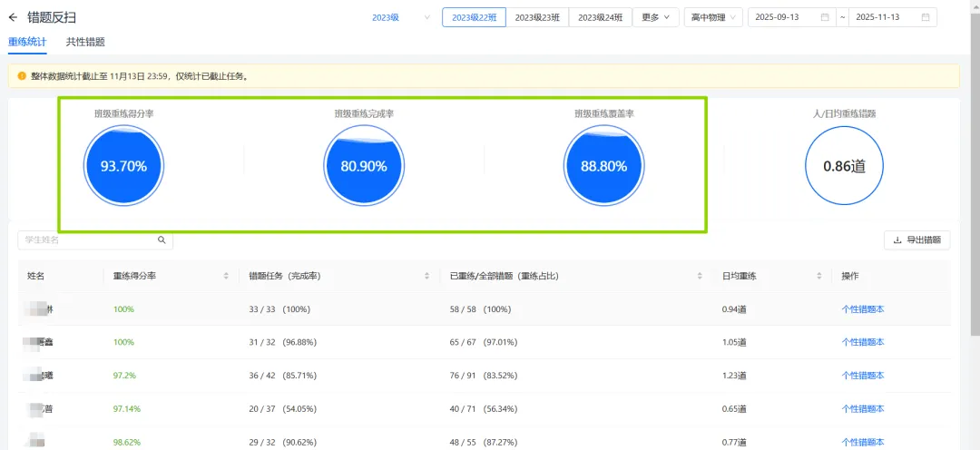The image size is (980, 450).
Task: Select the 2023级22班 class tab
Action: [474, 17]
